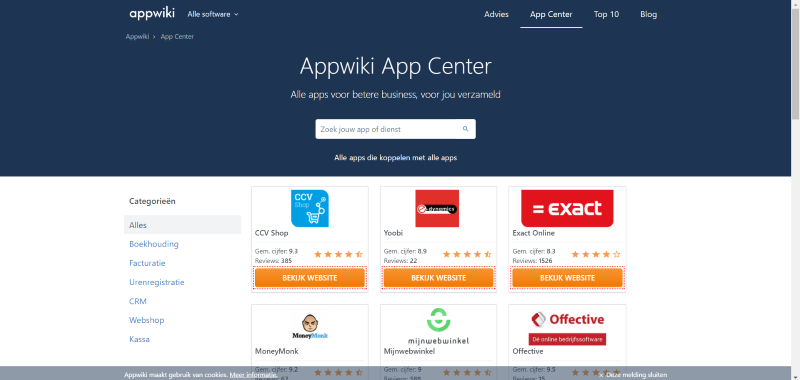Open the MoneyMonk title

[277, 351]
